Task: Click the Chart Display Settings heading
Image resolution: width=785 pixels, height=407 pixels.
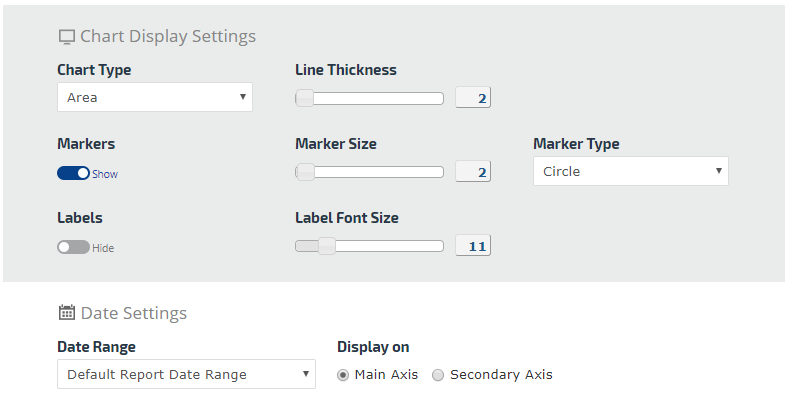Action: tap(167, 37)
